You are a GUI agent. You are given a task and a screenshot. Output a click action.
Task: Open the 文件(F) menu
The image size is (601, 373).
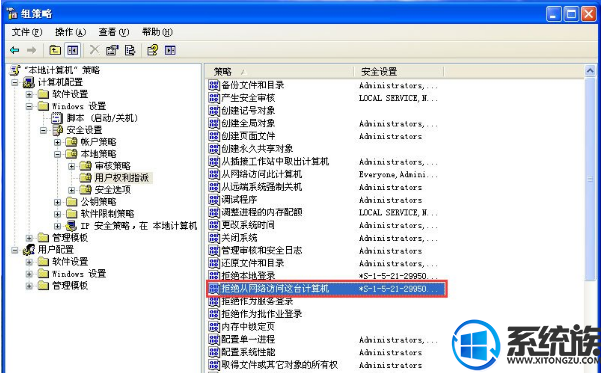[26, 32]
